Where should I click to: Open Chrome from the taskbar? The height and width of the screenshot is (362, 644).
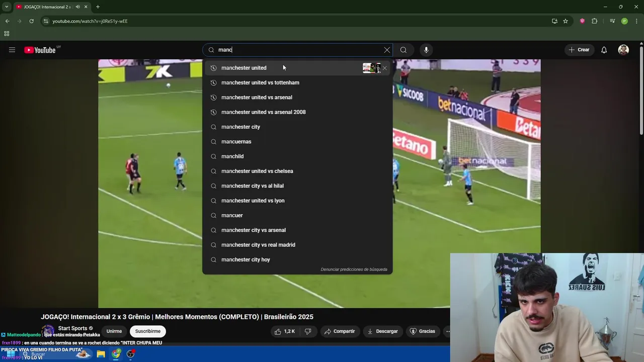[116, 354]
